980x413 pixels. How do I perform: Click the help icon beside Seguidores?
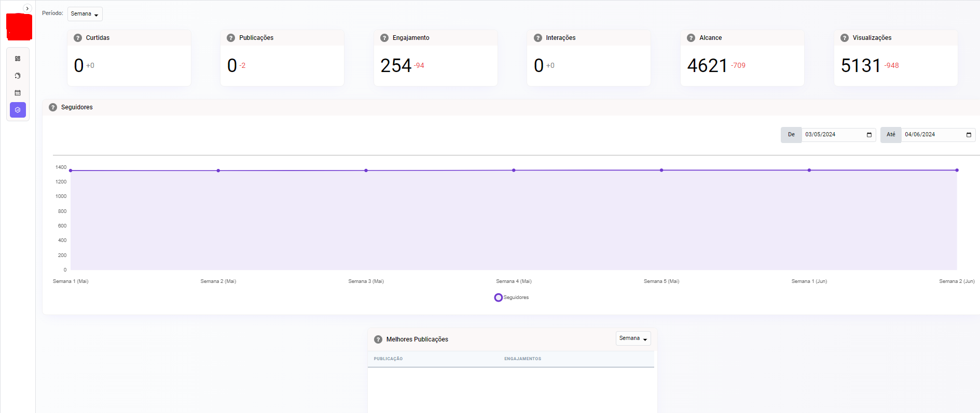coord(53,107)
